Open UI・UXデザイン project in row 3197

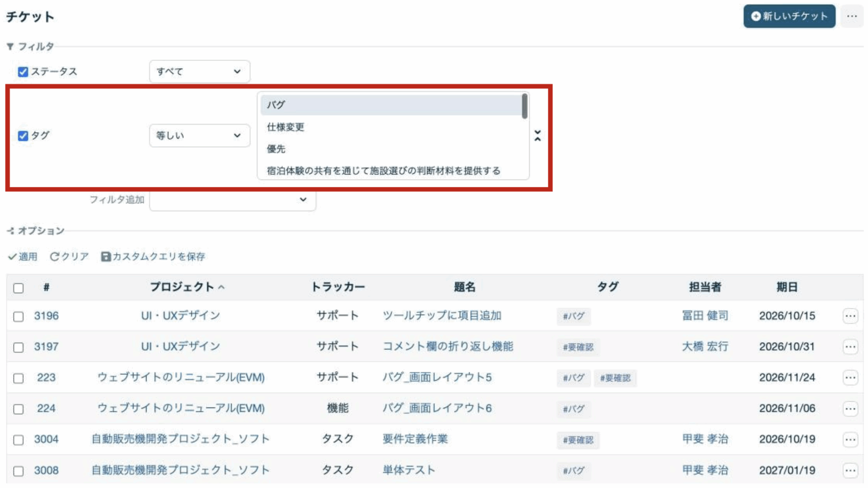180,346
